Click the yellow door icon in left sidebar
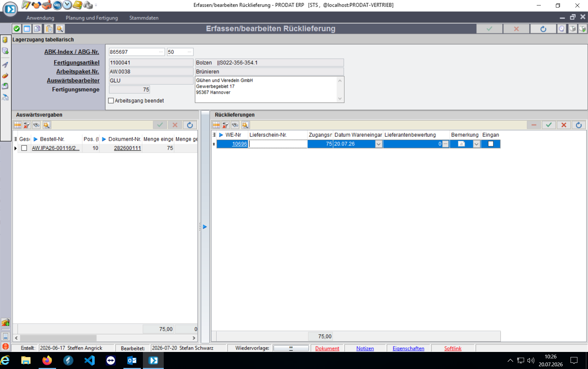Image resolution: width=588 pixels, height=369 pixels. 5,40
